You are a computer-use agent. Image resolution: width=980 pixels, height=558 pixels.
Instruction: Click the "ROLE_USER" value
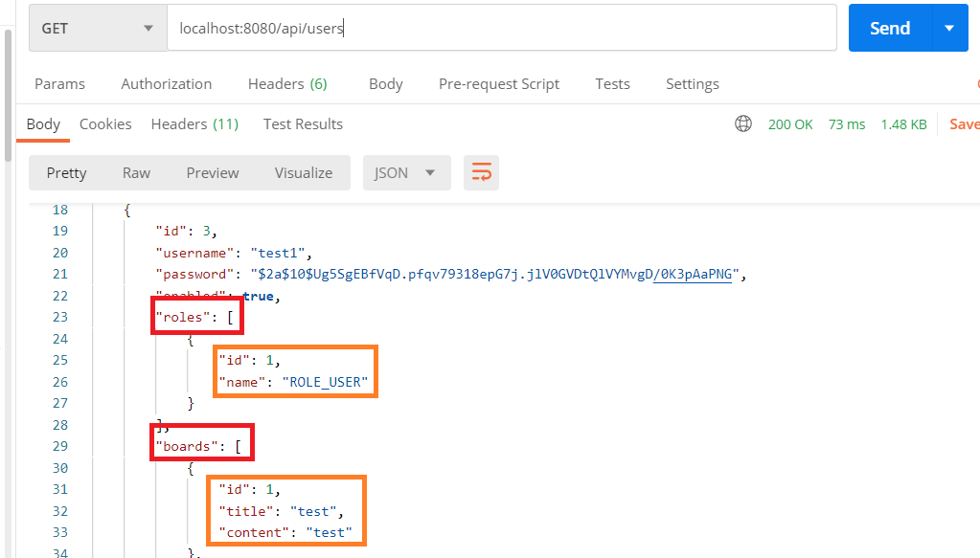[x=325, y=382]
